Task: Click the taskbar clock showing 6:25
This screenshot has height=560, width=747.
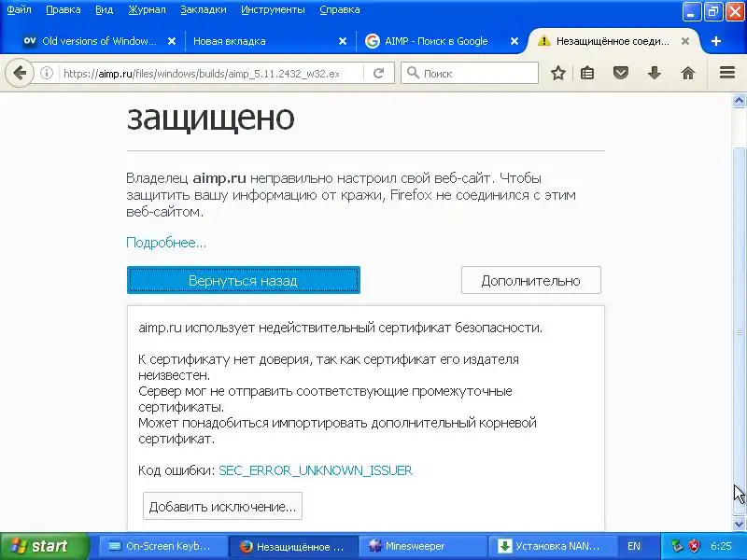Action: click(721, 546)
